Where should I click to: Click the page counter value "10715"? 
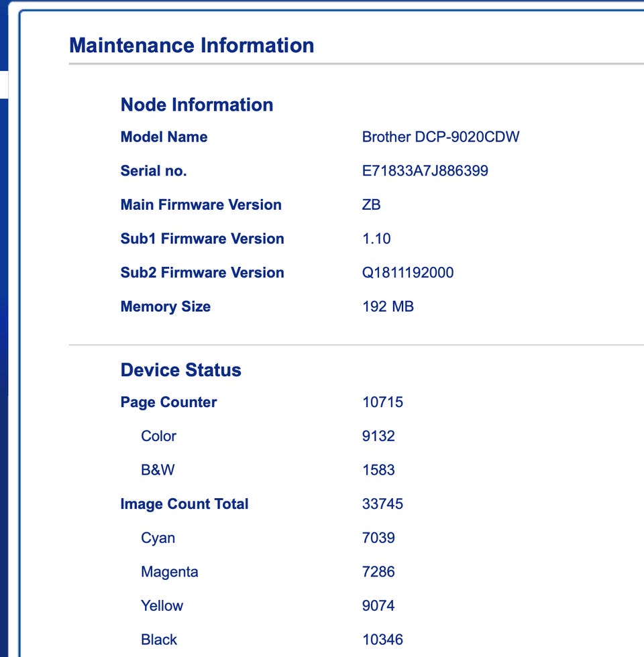click(382, 402)
